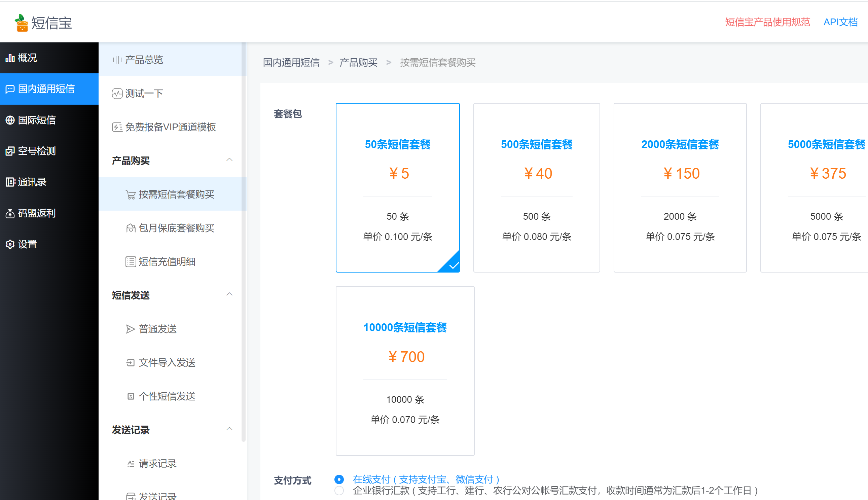The height and width of the screenshot is (500, 868).
Task: Select 在线支付 radio button
Action: [x=339, y=479]
